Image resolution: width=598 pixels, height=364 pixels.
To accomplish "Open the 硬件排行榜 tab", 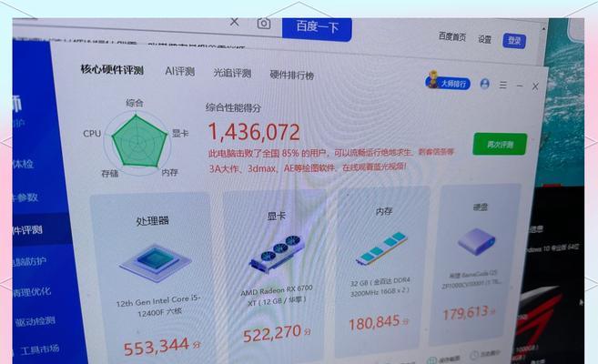I will [292, 76].
